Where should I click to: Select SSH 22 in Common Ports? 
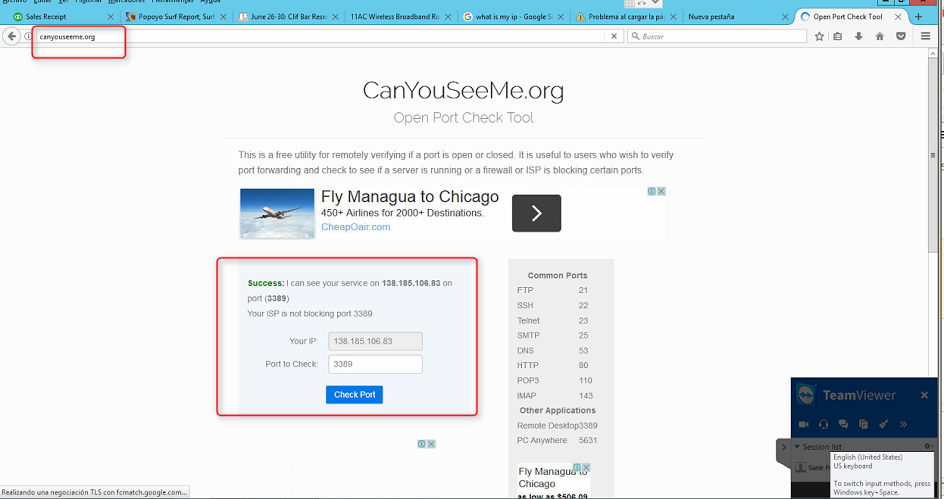(553, 305)
